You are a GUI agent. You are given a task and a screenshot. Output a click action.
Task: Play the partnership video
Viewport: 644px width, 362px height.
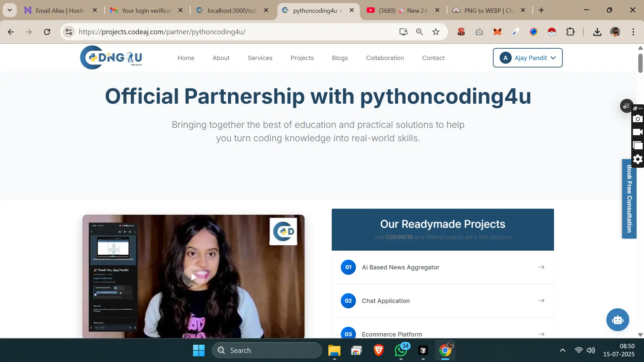[x=193, y=277]
